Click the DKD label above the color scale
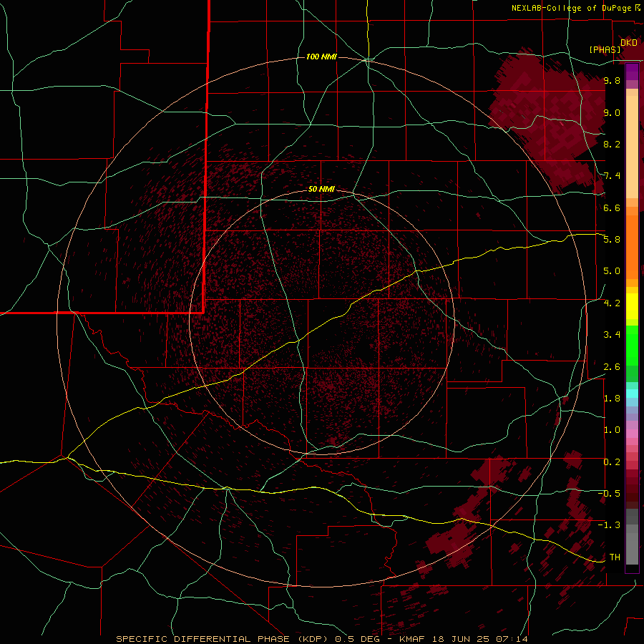The width and height of the screenshot is (644, 644). pyautogui.click(x=629, y=43)
